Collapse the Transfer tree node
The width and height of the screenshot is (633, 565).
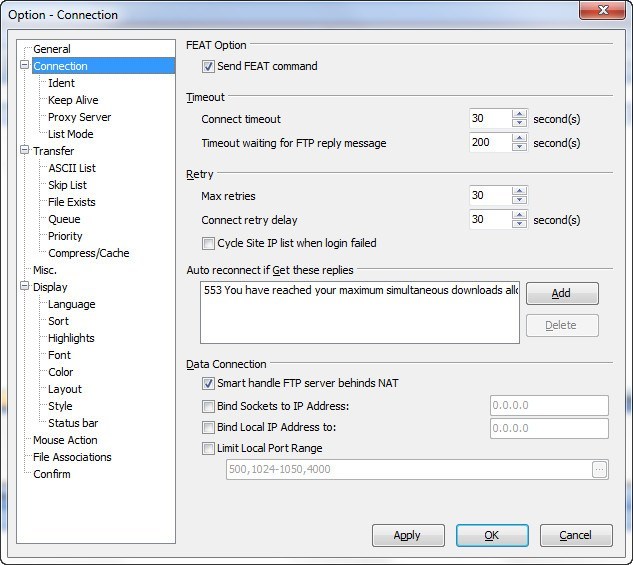click(24, 151)
